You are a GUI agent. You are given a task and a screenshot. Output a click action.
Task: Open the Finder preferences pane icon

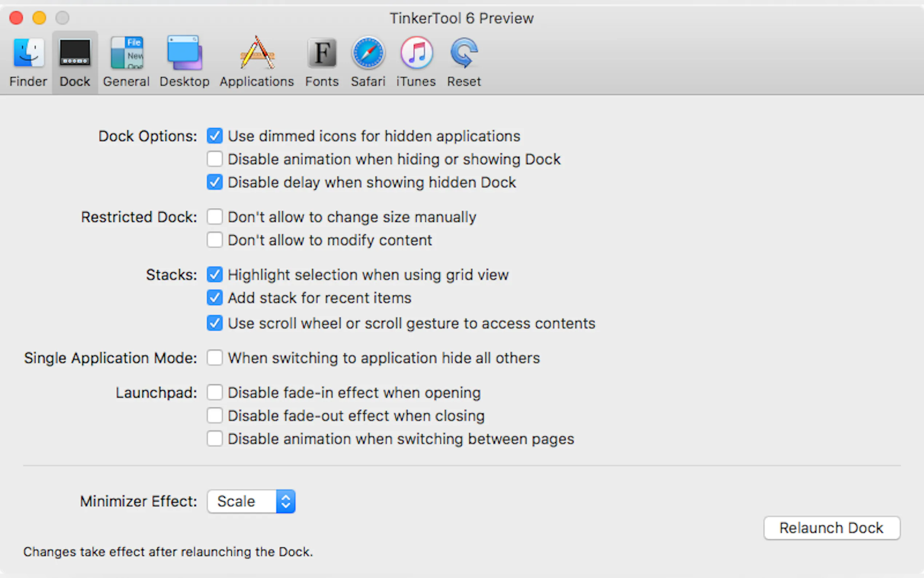(28, 54)
